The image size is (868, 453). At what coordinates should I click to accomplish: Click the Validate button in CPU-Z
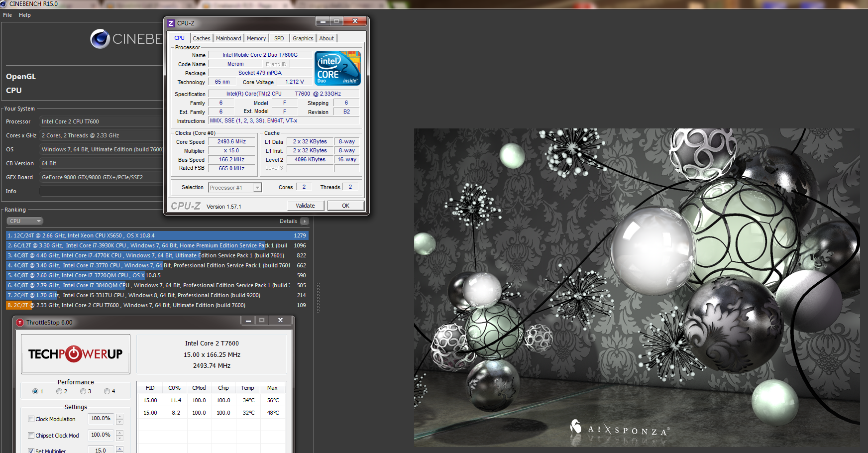pyautogui.click(x=305, y=206)
